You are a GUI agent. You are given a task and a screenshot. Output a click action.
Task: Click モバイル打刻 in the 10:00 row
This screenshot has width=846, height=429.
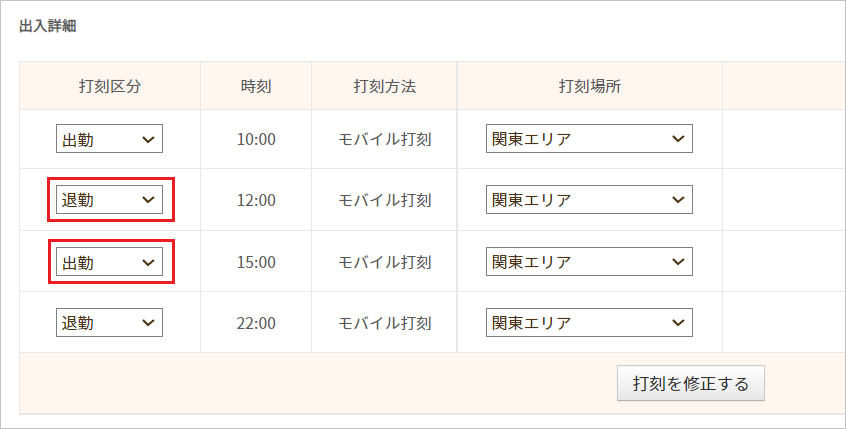[385, 139]
